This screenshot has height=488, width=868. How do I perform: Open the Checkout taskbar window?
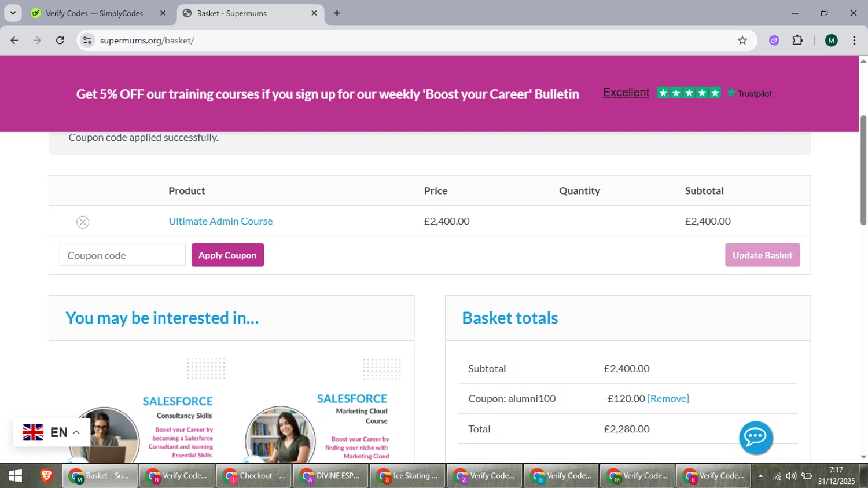click(x=254, y=476)
